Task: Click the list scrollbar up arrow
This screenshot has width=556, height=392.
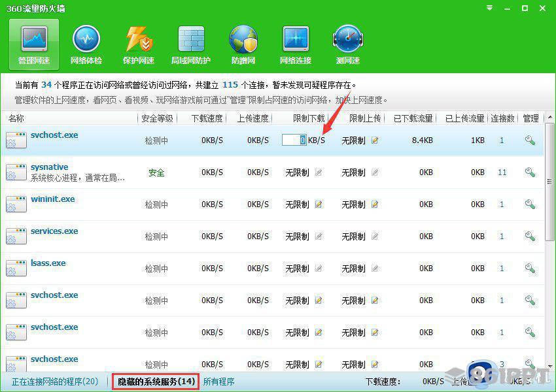Action: point(550,117)
